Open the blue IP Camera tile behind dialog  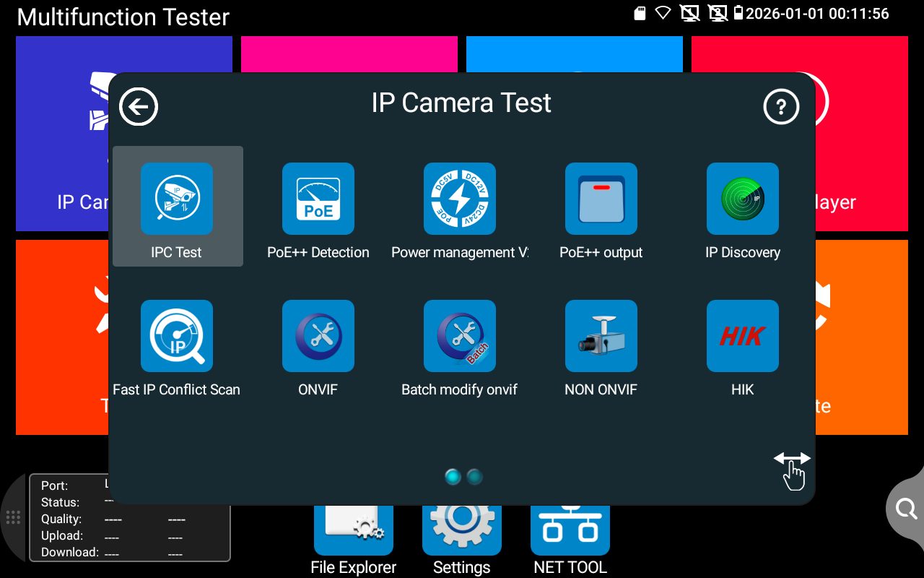[62, 134]
